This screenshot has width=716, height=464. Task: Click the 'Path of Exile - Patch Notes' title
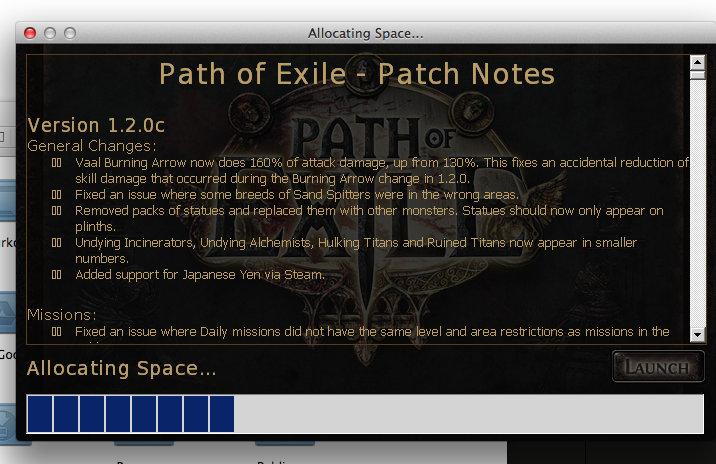357,74
